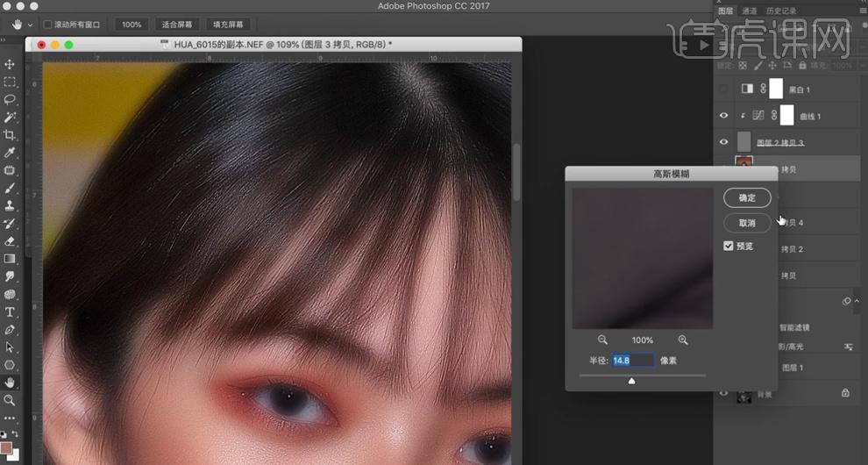
Task: Select the Crop tool
Action: tap(10, 135)
